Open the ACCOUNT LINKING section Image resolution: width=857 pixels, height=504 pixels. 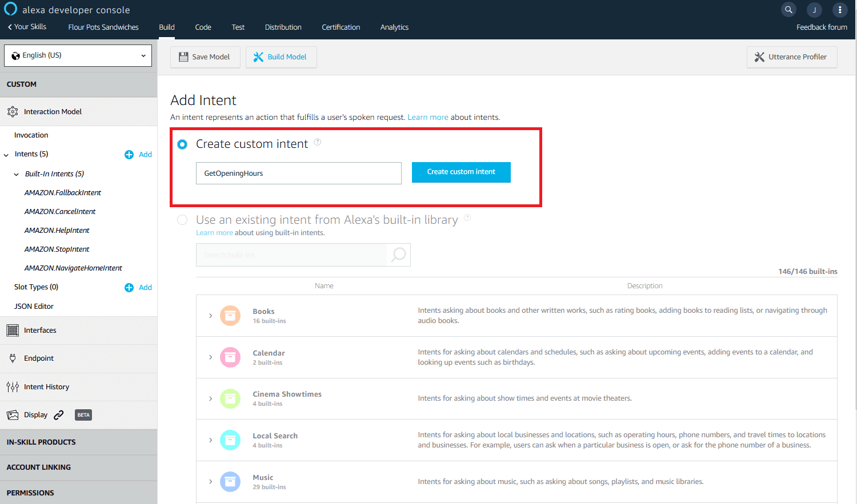point(78,467)
